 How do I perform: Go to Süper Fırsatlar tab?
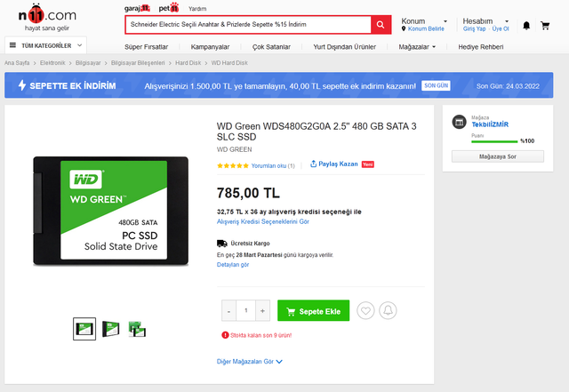(145, 46)
